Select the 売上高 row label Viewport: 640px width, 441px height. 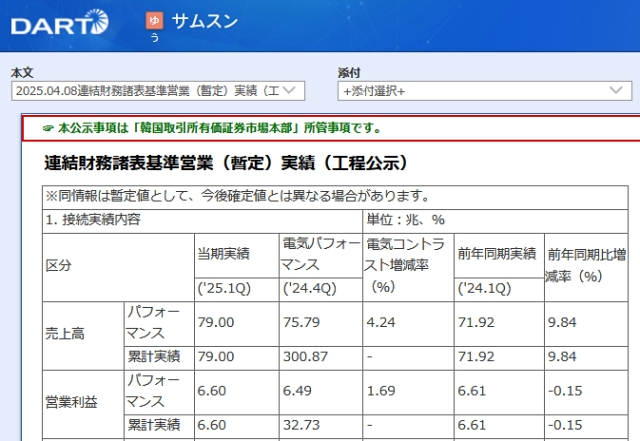(x=68, y=334)
